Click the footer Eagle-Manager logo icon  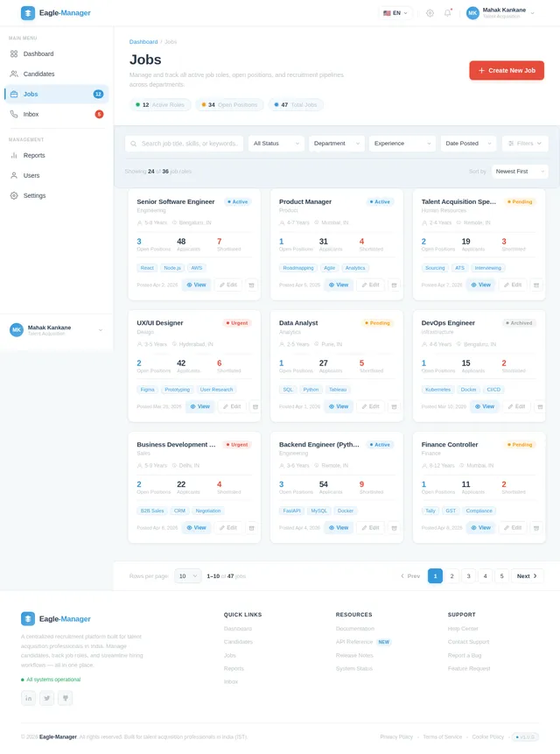[28, 619]
